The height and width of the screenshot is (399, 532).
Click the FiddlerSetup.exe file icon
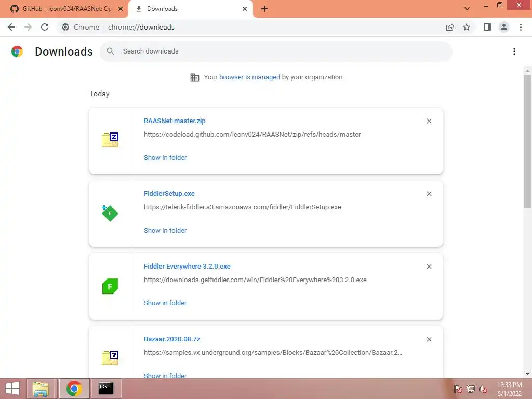click(x=110, y=213)
